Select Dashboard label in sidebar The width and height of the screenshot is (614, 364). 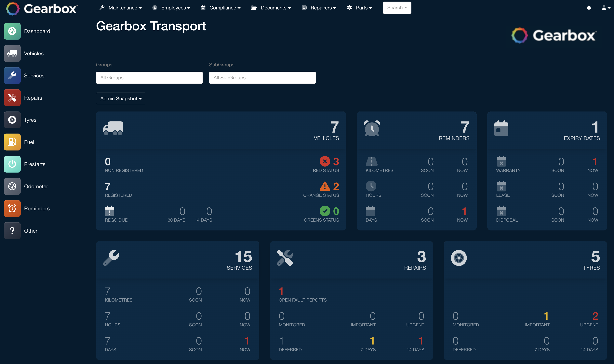tap(37, 31)
